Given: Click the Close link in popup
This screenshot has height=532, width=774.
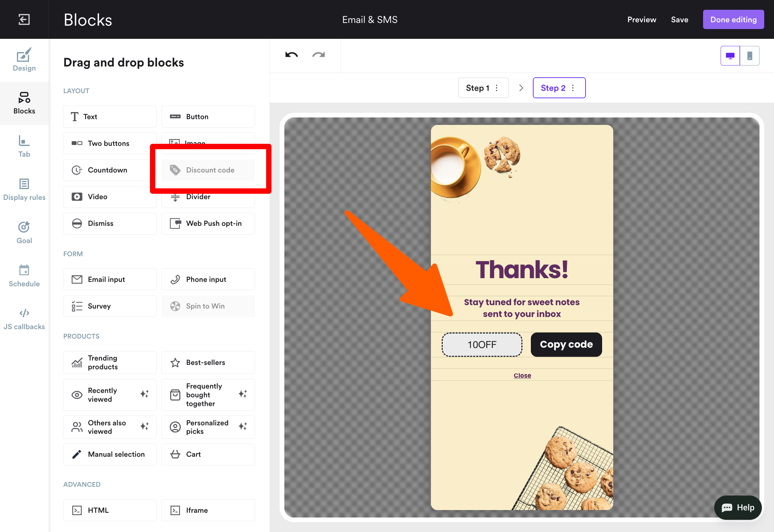Looking at the screenshot, I should (522, 375).
